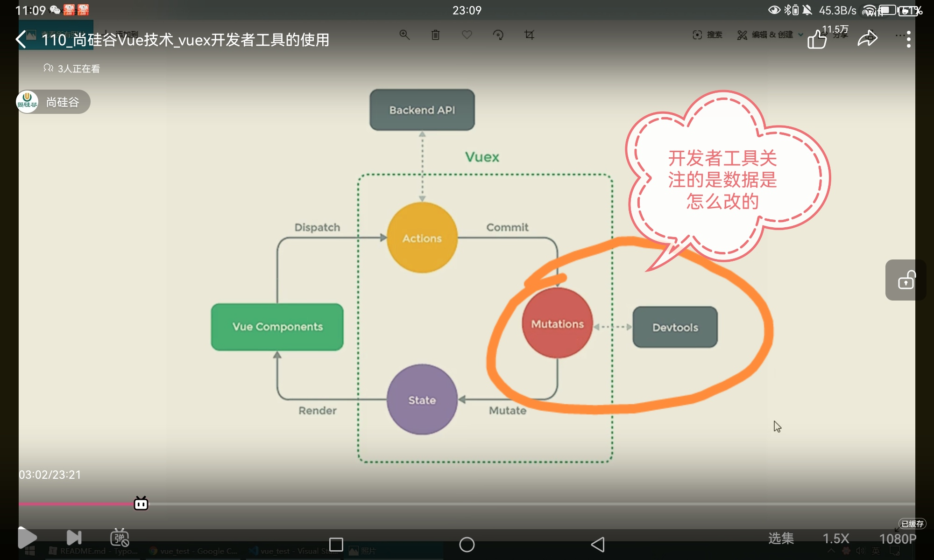Open the 尚硅谷 uploader profile chip
Screen dimensions: 934x560
click(x=53, y=102)
